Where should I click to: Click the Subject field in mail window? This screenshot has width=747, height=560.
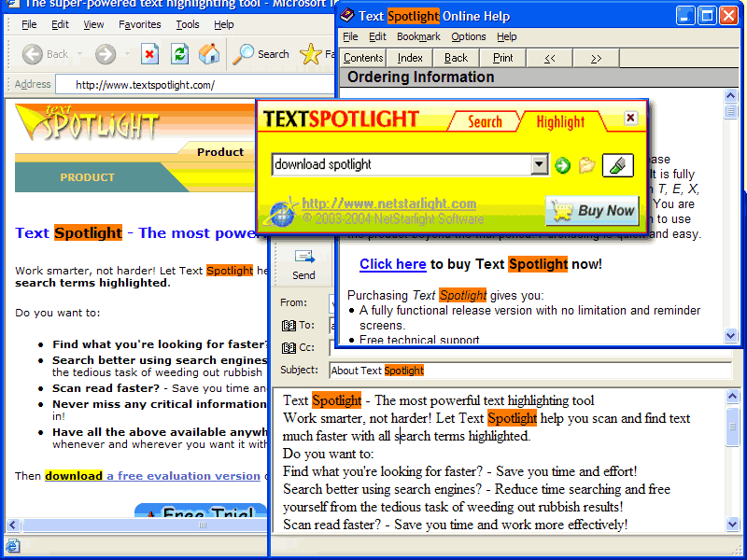[530, 371]
